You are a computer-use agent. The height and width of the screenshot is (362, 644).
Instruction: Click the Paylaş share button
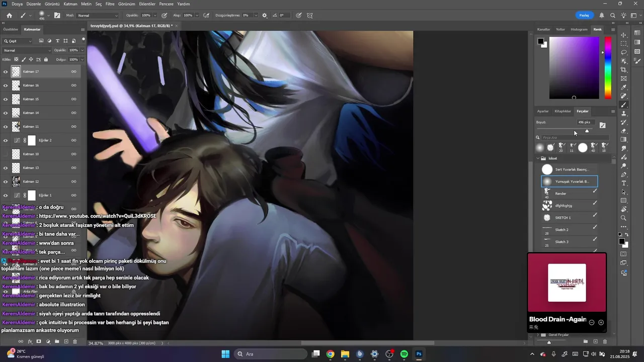point(584,16)
